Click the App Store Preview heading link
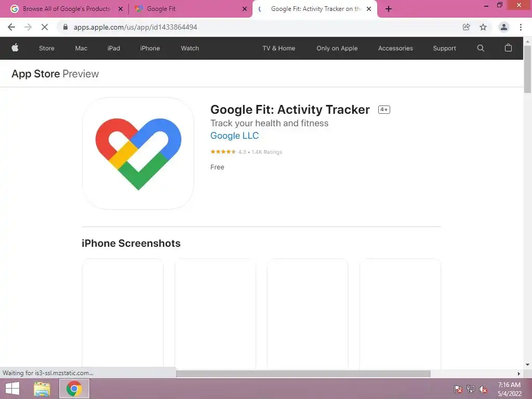The height and width of the screenshot is (399, 532). pos(55,74)
